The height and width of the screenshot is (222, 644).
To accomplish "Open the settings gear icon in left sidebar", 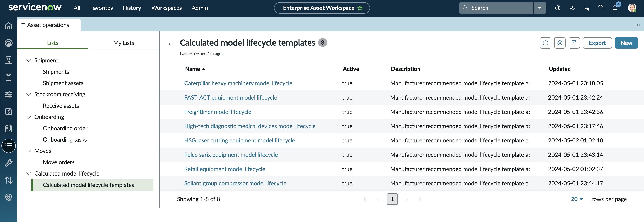I will pyautogui.click(x=9, y=197).
